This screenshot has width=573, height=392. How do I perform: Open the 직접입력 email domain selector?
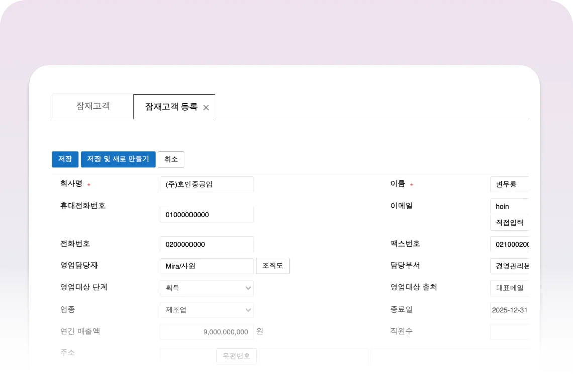click(509, 223)
